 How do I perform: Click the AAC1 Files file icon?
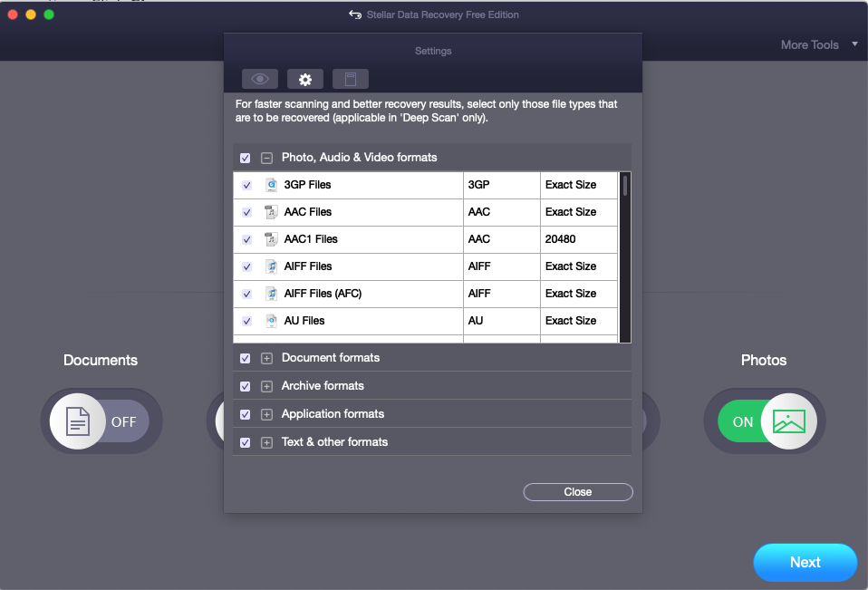[271, 239]
